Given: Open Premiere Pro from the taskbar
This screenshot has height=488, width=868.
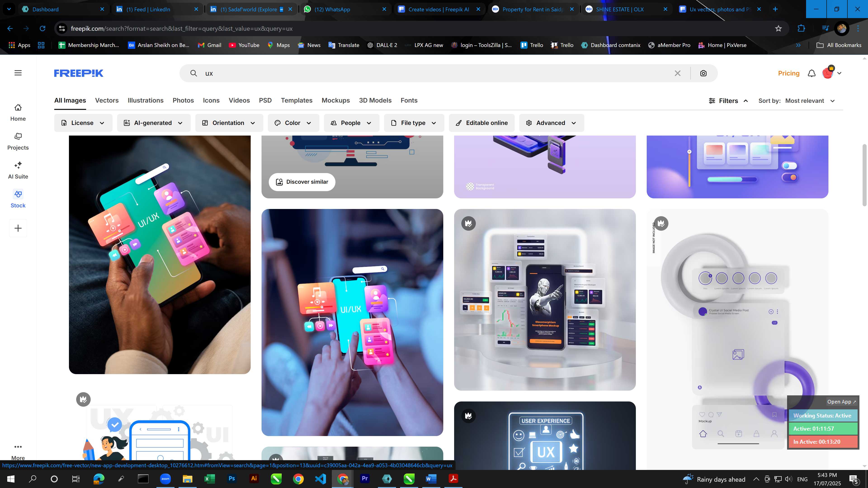Looking at the screenshot, I should pyautogui.click(x=365, y=479).
